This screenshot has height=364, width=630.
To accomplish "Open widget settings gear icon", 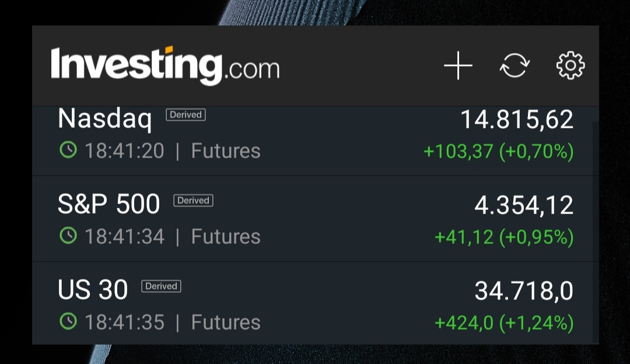I will (570, 65).
